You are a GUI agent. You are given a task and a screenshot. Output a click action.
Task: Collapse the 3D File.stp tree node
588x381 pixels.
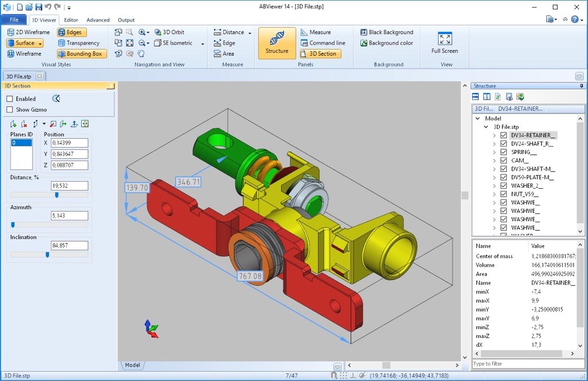(486, 126)
